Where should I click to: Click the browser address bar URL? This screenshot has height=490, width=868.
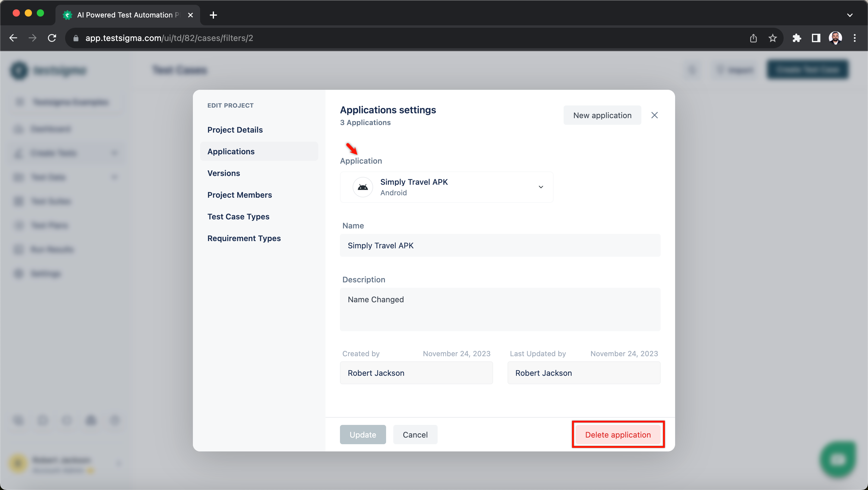tap(169, 38)
